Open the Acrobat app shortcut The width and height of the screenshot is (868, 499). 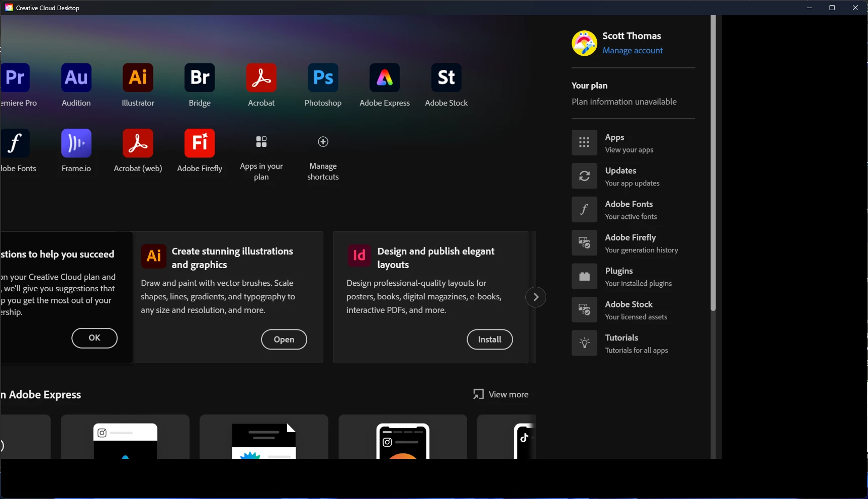click(262, 78)
